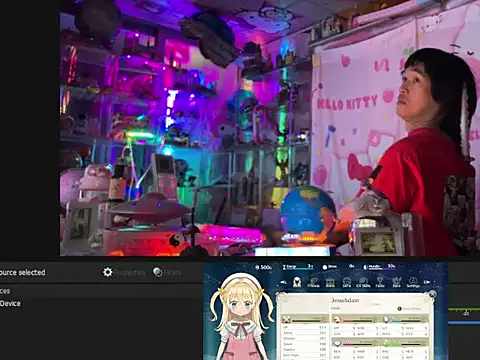
Task: Open the game Settings icon
Action: 413,283
